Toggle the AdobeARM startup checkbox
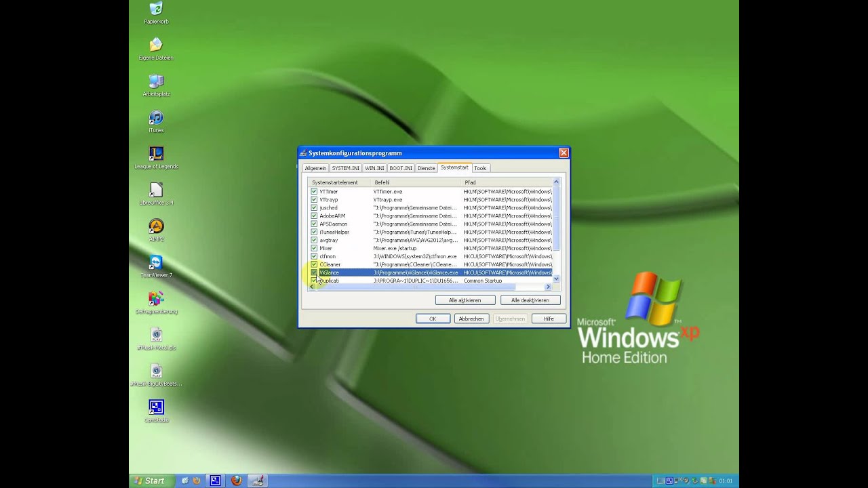This screenshot has width=868, height=488. point(314,216)
